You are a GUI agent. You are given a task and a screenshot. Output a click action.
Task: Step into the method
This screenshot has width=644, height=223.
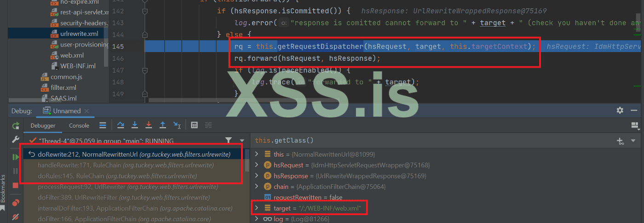135,125
